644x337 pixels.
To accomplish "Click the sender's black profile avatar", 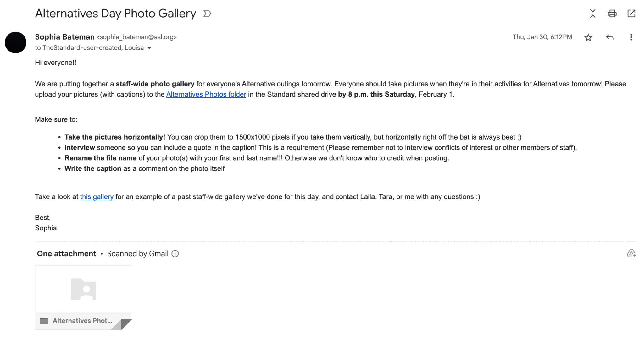I will (x=15, y=42).
